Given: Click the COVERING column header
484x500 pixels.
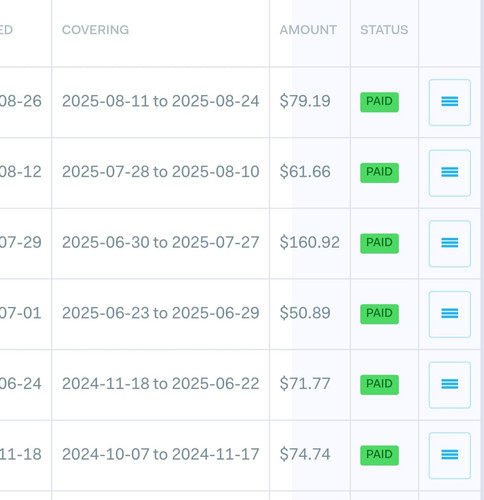Looking at the screenshot, I should (95, 30).
